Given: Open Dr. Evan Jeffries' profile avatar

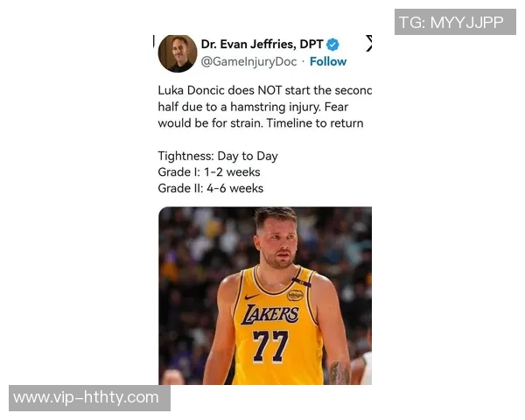Looking at the screenshot, I should click(x=178, y=53).
